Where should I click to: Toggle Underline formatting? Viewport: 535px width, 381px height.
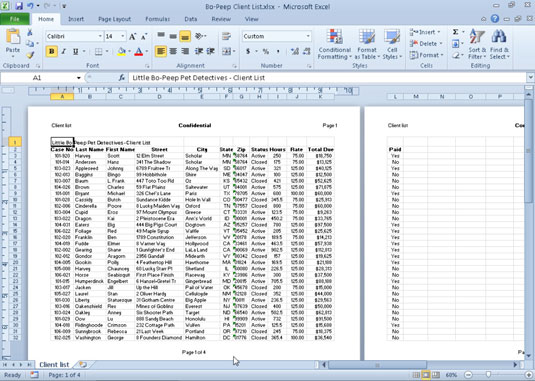click(75, 52)
